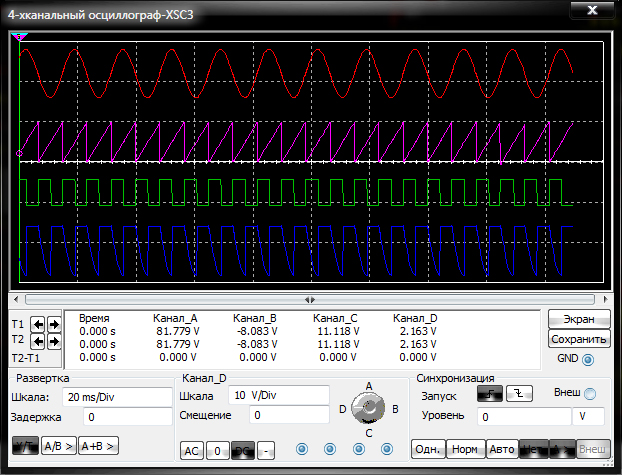Click the oscilloscope window title text

click(x=101, y=15)
